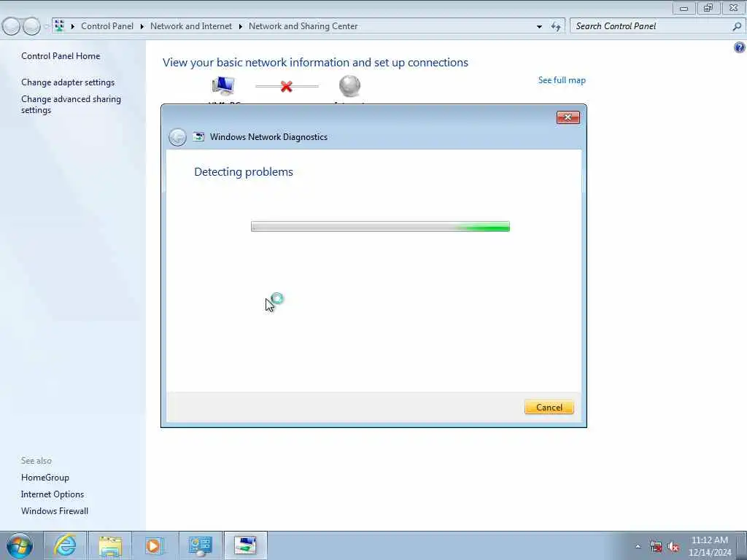The height and width of the screenshot is (560, 747).
Task: Open Change advanced sharing settings
Action: point(71,104)
